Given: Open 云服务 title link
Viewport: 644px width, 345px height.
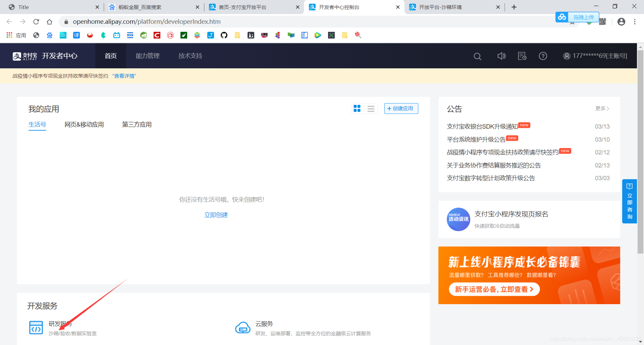Looking at the screenshot, I should pyautogui.click(x=264, y=324).
